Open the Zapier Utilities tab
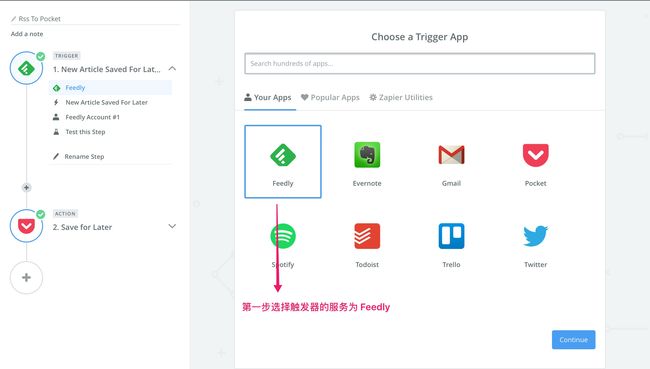The height and width of the screenshot is (369, 650). pos(401,97)
